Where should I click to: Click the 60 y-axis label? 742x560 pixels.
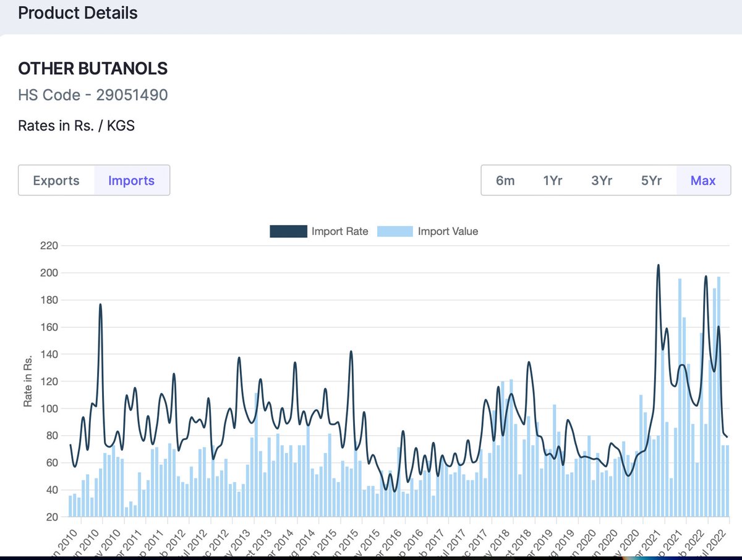point(52,463)
